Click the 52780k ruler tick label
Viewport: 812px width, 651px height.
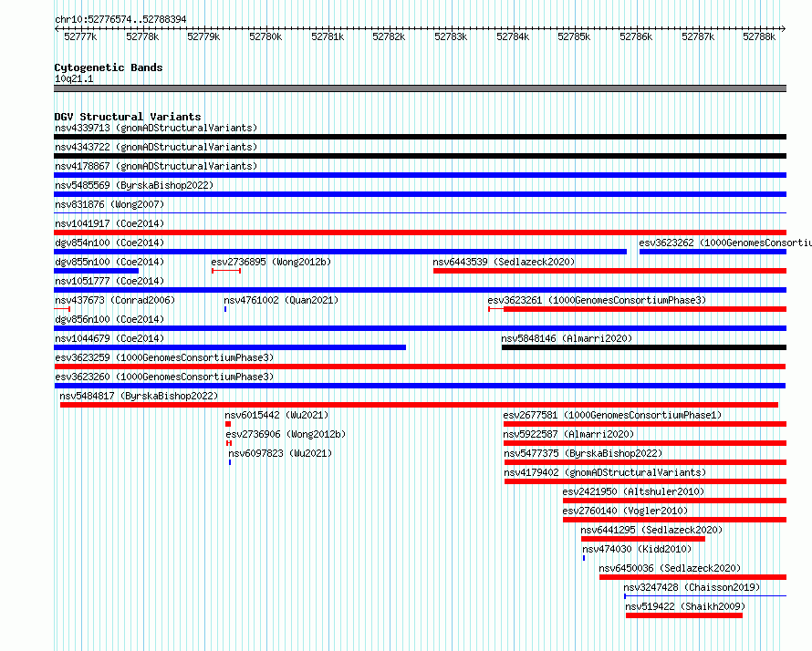pyautogui.click(x=265, y=36)
